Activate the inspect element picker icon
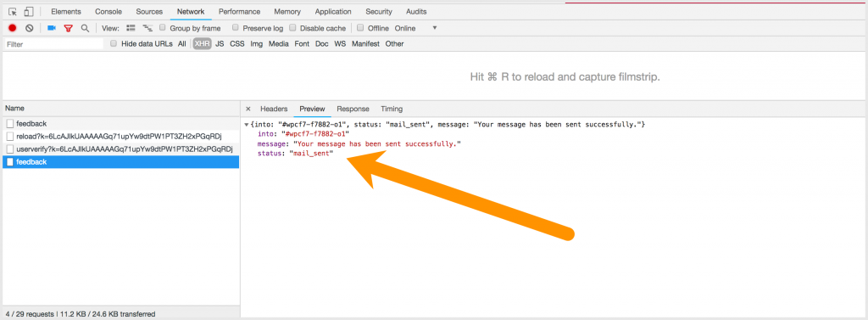This screenshot has width=868, height=320. pos(13,12)
